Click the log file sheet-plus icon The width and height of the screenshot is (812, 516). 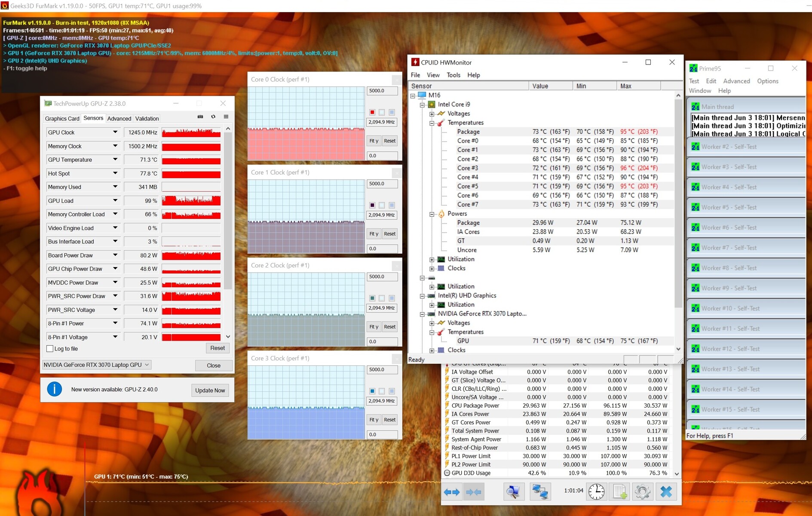point(619,491)
